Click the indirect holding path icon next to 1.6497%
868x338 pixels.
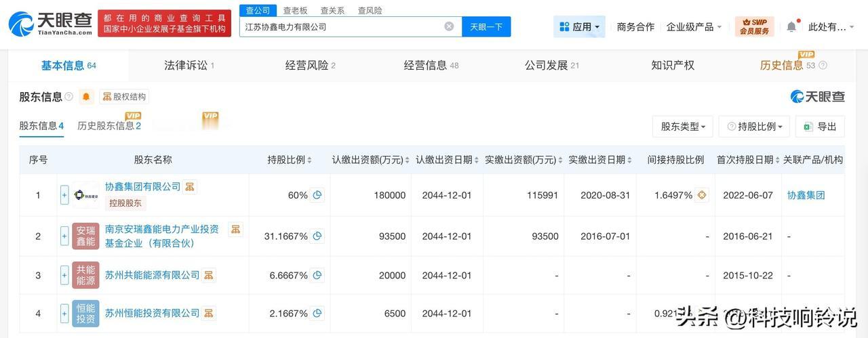pos(702,194)
